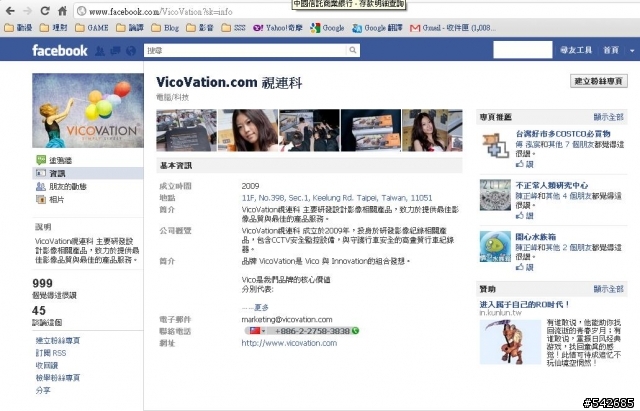Open third photo strip thumbnail
This screenshot has width=640, height=411.
(309, 130)
